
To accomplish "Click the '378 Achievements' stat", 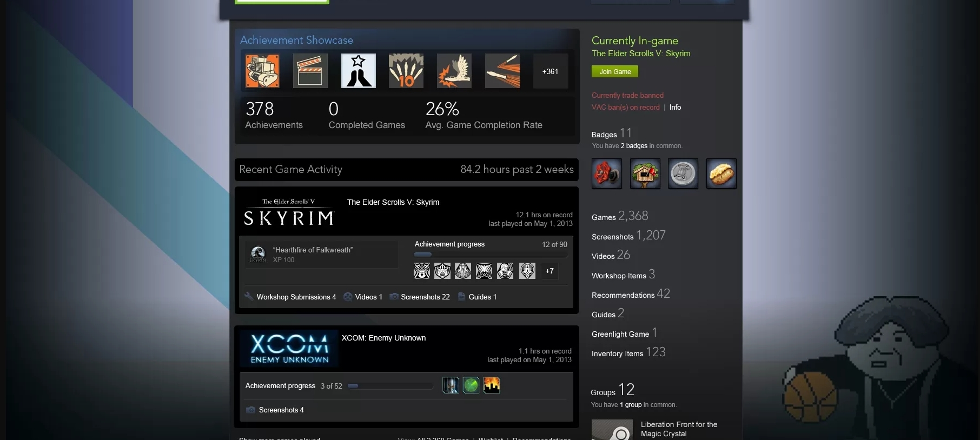I will click(x=274, y=116).
